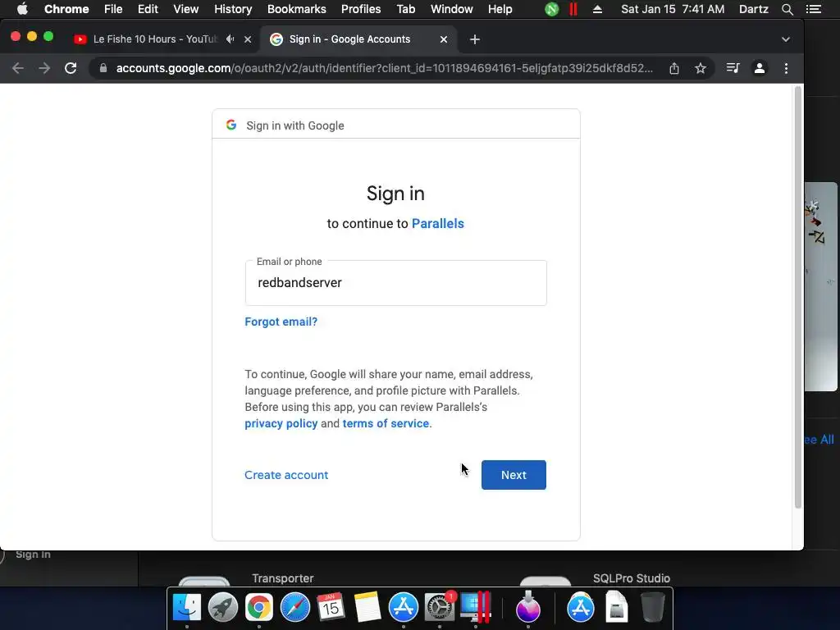
Task: Mute the Le Fishe YouTube tab audio
Action: [x=230, y=39]
